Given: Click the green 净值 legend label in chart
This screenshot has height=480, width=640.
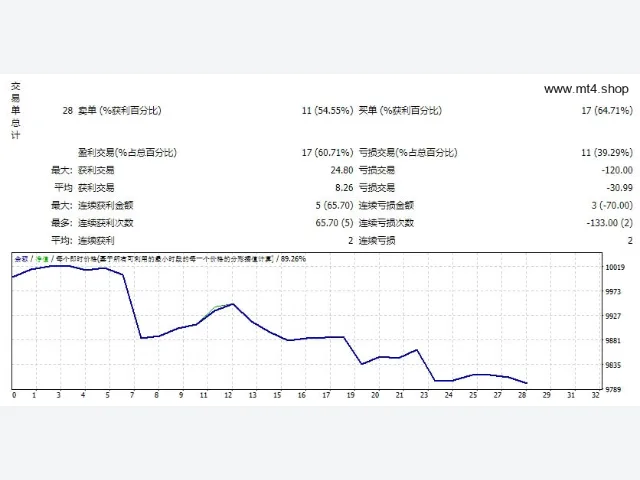Looking at the screenshot, I should point(42,259).
